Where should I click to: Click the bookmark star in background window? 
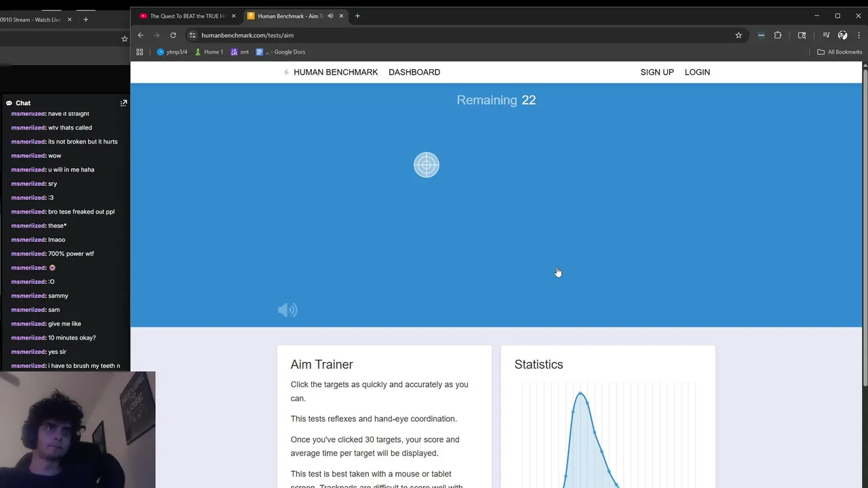coord(124,39)
